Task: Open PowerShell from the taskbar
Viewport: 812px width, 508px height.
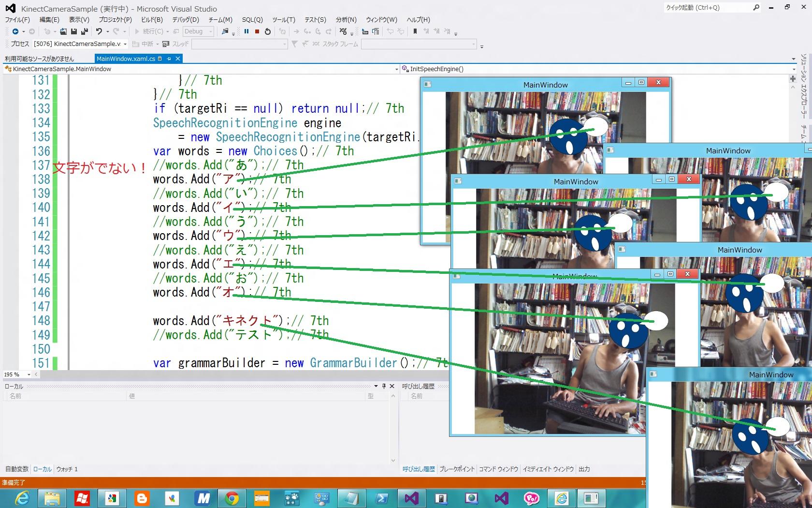Action: [382, 498]
